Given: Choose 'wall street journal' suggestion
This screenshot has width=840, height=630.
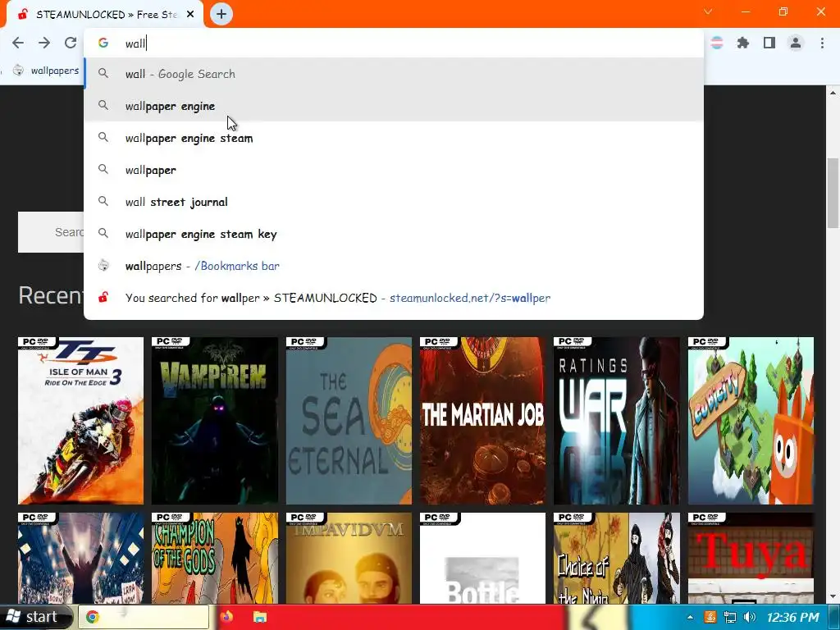Looking at the screenshot, I should click(x=394, y=202).
